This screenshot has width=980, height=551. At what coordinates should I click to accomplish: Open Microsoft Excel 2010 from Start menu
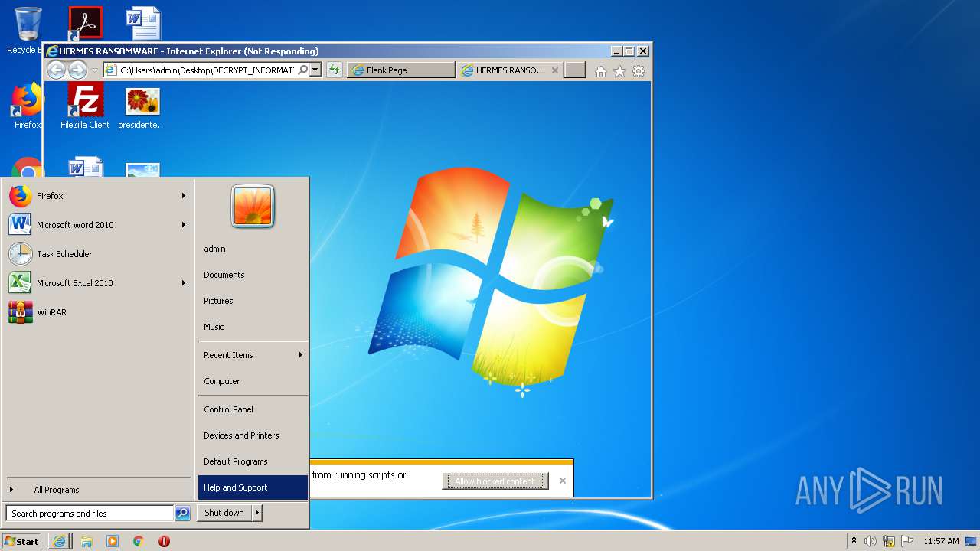pos(97,283)
